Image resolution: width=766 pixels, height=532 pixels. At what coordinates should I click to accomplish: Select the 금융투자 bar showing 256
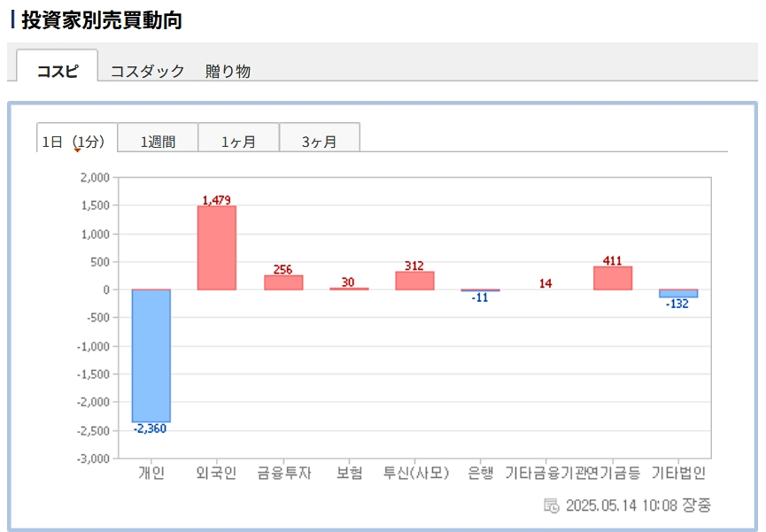283,282
